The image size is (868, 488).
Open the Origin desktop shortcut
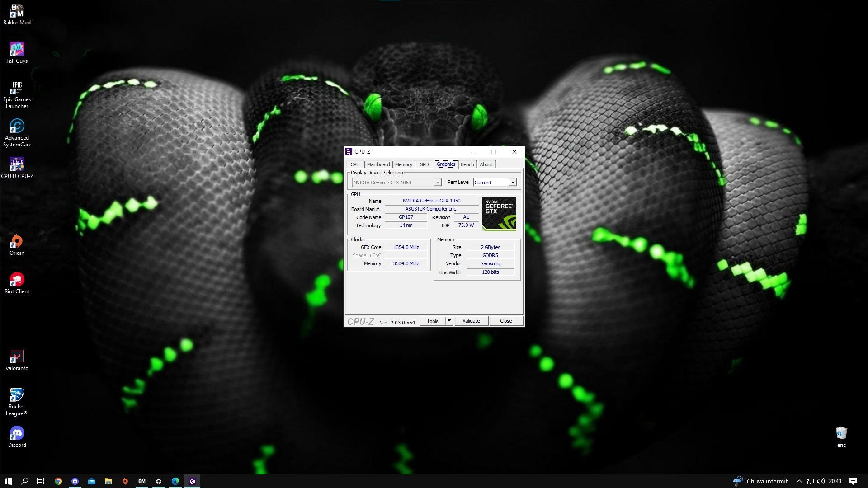(x=17, y=245)
